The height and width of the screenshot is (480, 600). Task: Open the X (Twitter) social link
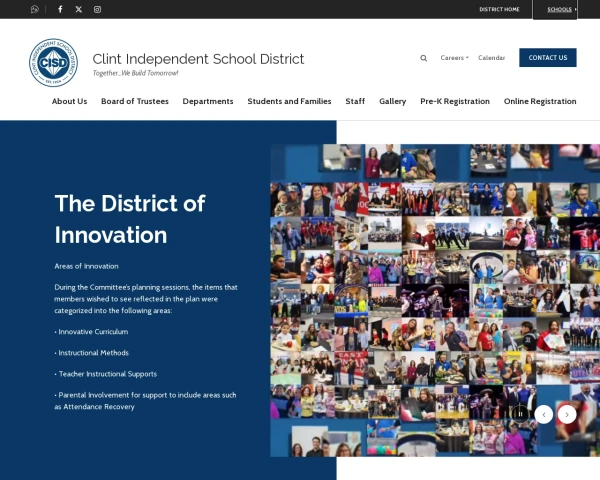click(79, 9)
